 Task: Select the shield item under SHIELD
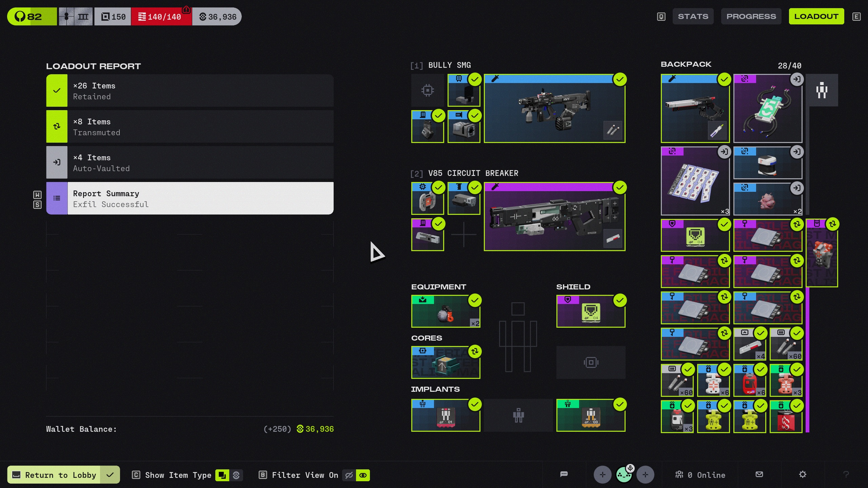(x=591, y=311)
